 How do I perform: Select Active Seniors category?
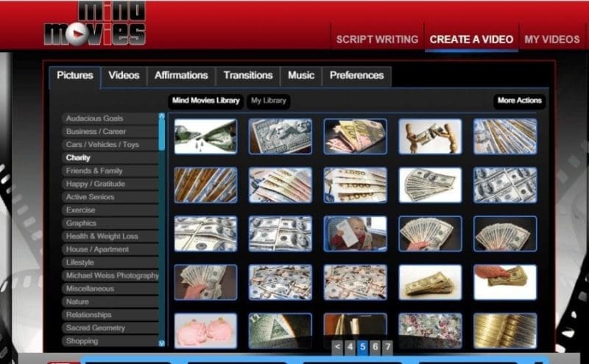click(x=110, y=197)
